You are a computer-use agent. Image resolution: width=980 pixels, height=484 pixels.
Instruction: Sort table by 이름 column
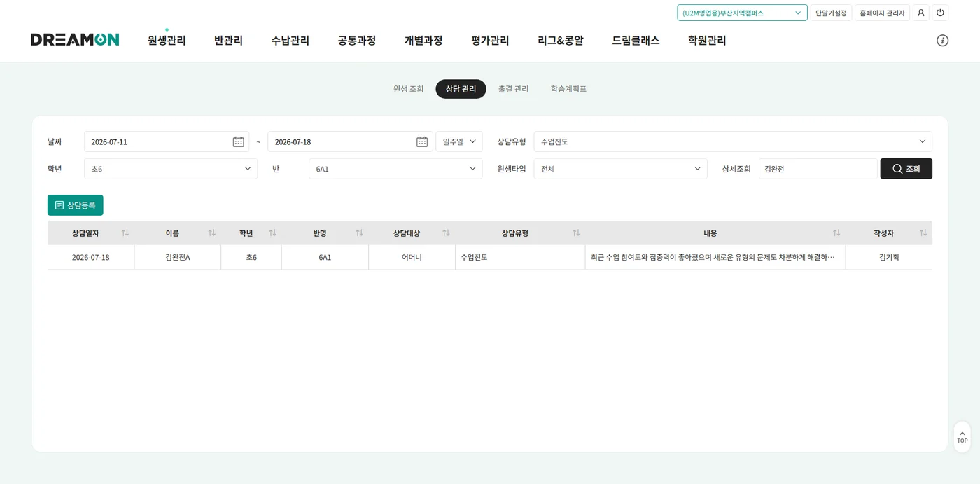click(x=212, y=233)
